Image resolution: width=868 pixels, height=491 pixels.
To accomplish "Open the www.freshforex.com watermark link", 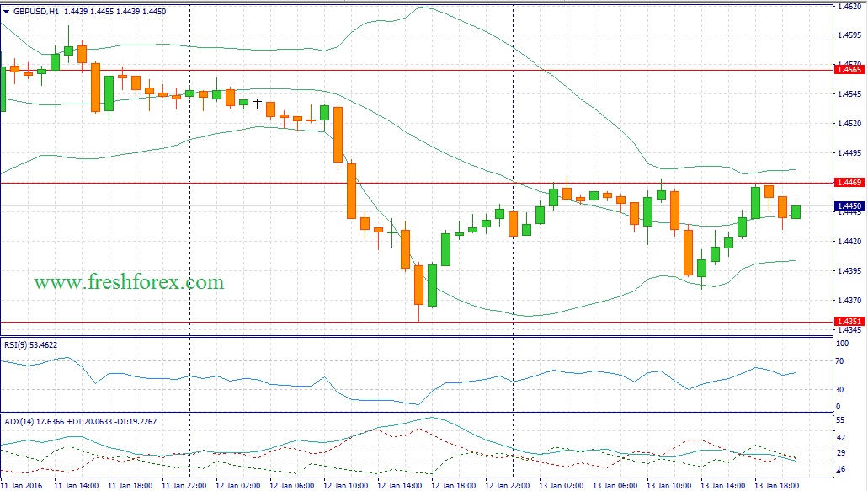I will [x=129, y=282].
